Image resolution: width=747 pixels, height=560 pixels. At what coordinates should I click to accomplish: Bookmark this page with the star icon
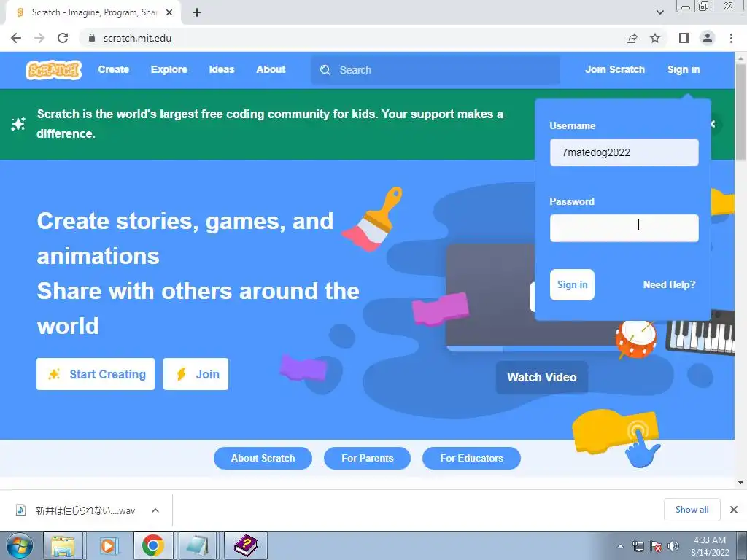pyautogui.click(x=655, y=38)
